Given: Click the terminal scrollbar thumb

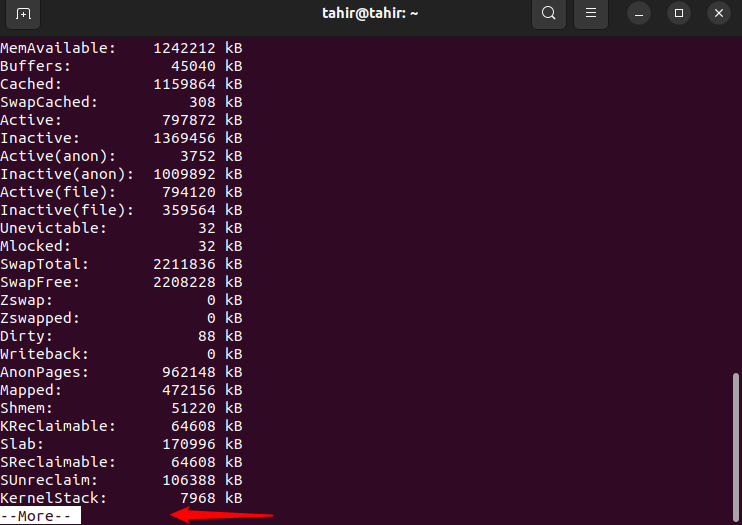Looking at the screenshot, I should [735, 446].
